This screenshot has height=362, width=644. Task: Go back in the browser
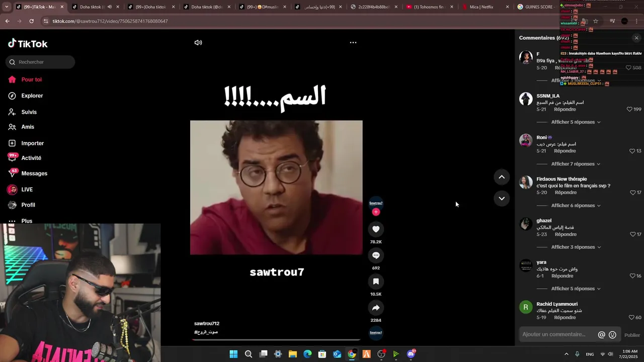7,21
